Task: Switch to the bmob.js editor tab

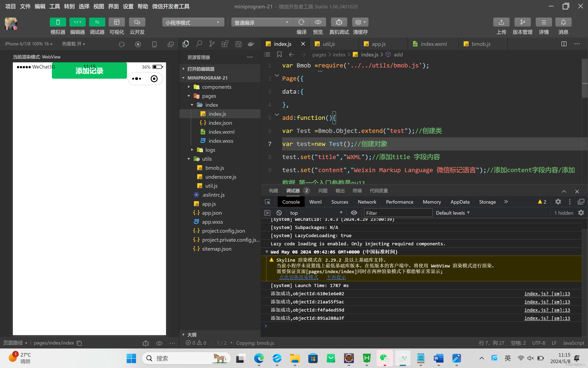Action: click(483, 44)
